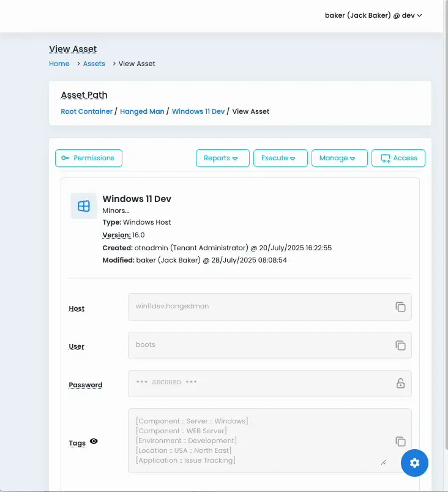448x492 pixels.
Task: Click the unlock icon for Password
Action: (400, 384)
